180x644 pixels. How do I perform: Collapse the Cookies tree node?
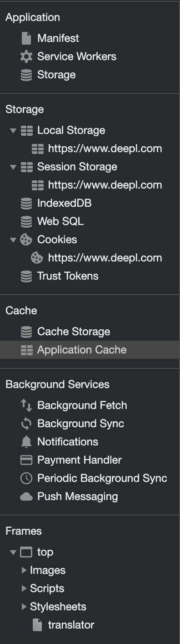[x=13, y=240]
